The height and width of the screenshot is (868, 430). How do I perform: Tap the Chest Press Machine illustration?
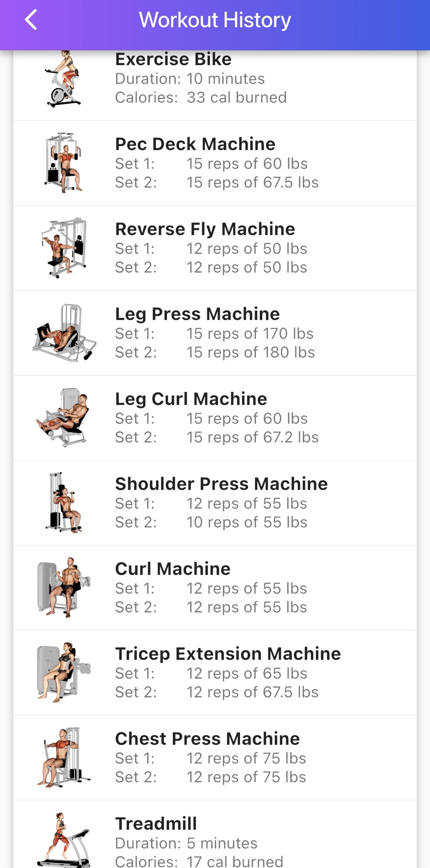(x=64, y=757)
